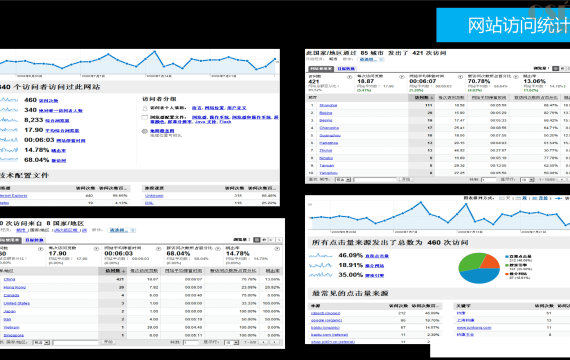Switch countries report to comparison view icon
Image resolution: width=570 pixels, height=360 pixels.
(x=278, y=240)
